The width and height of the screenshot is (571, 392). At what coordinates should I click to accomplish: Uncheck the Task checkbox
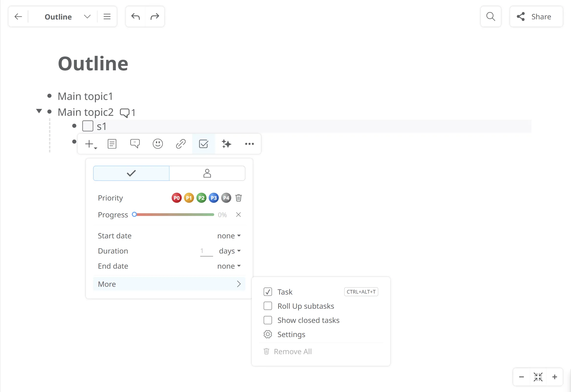[267, 292]
